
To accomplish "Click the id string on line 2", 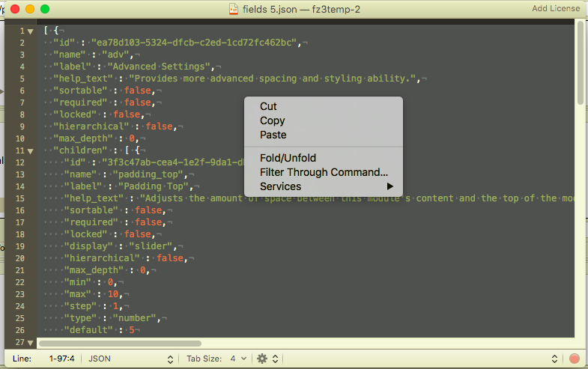I will [x=194, y=43].
